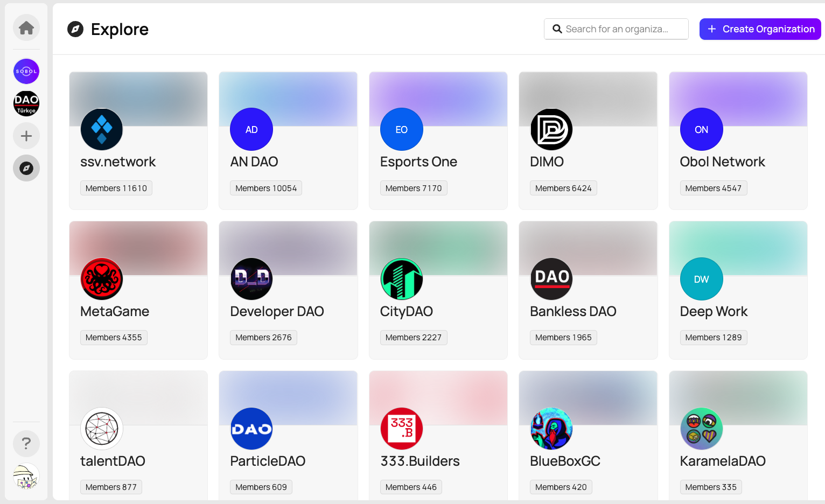The image size is (825, 504).
Task: Select the Explore compass icon in sidebar
Action: tap(26, 168)
